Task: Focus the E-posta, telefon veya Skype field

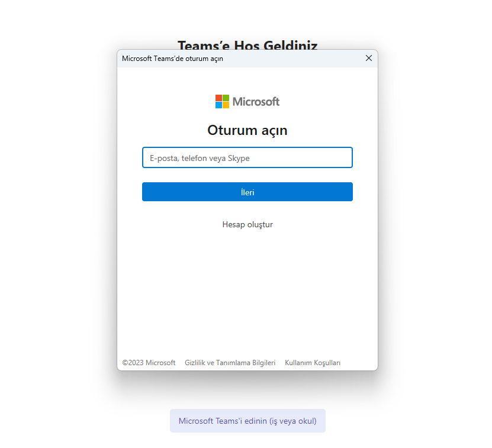Action: point(247,158)
